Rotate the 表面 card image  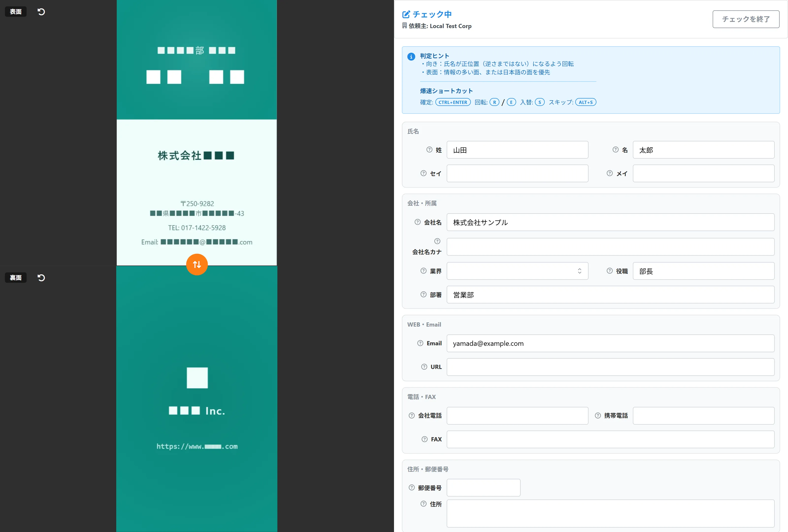click(41, 12)
